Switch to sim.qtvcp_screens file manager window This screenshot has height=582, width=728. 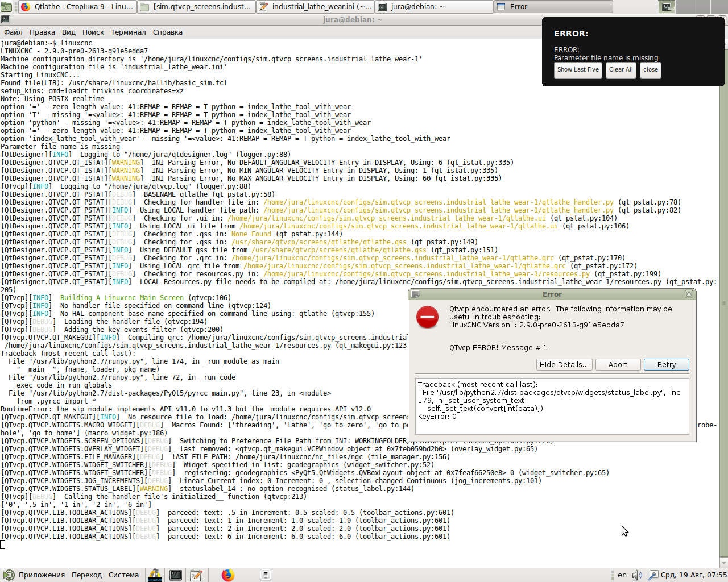196,7
